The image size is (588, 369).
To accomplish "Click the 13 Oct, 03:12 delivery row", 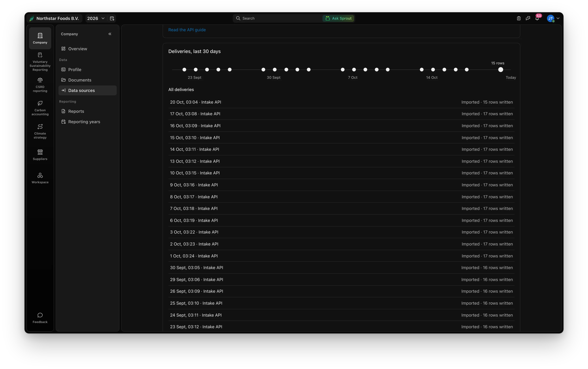I will pyautogui.click(x=341, y=161).
